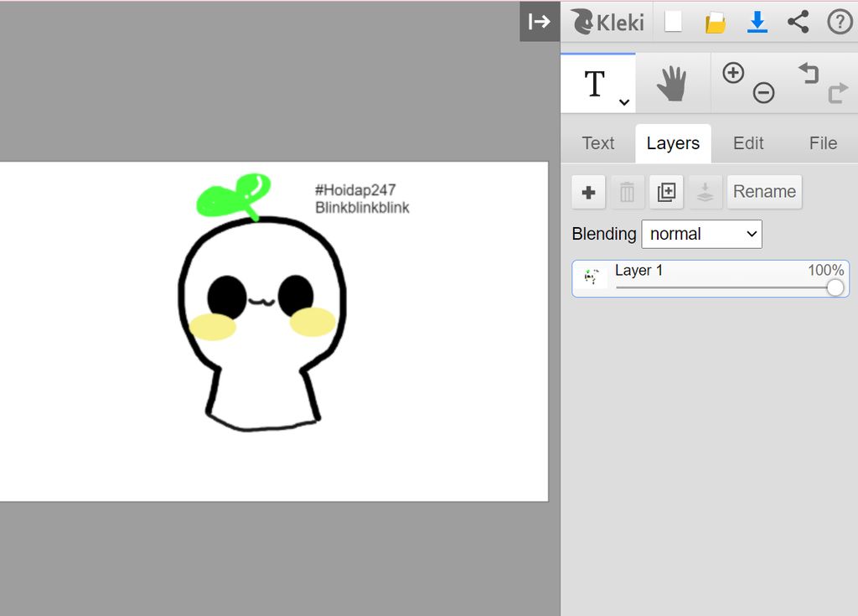Screen dimensions: 858x616
Task: Select the Hand pan tool
Action: 673,84
